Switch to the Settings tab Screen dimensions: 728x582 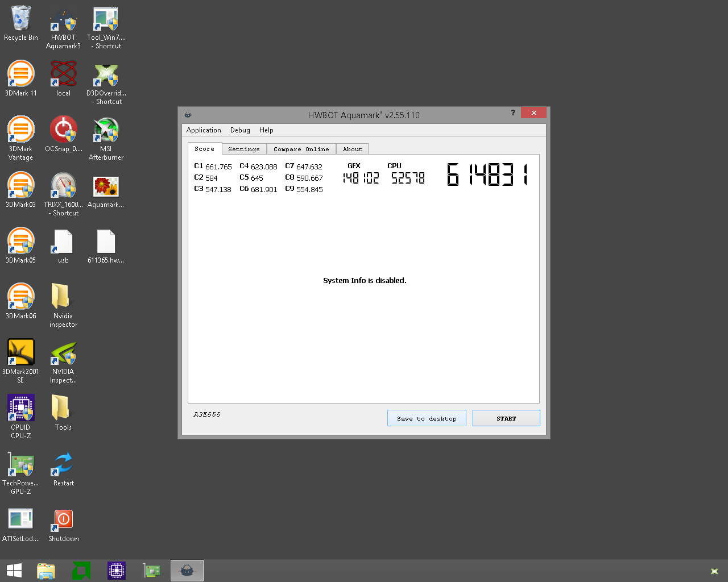click(x=243, y=149)
